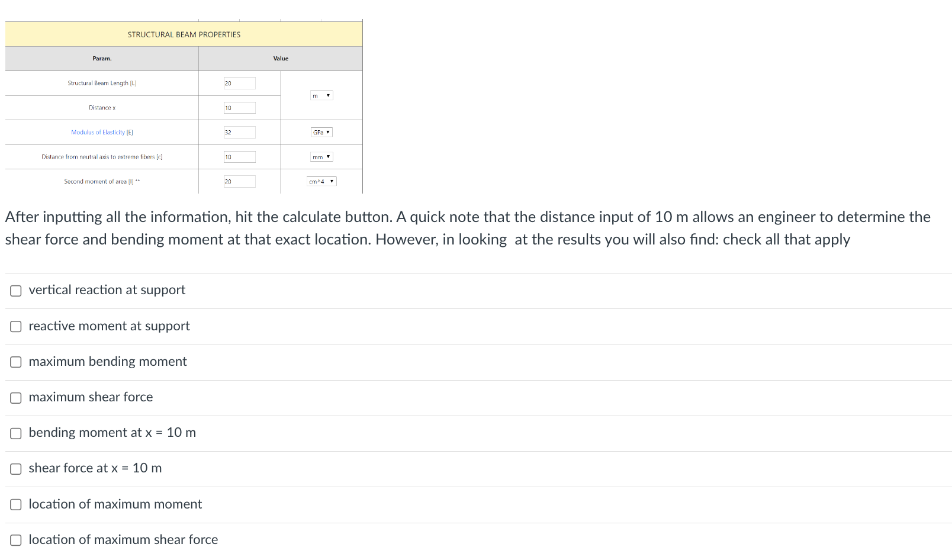Click the Modulus of Elasticity value field
This screenshot has width=952, height=560.
239,132
